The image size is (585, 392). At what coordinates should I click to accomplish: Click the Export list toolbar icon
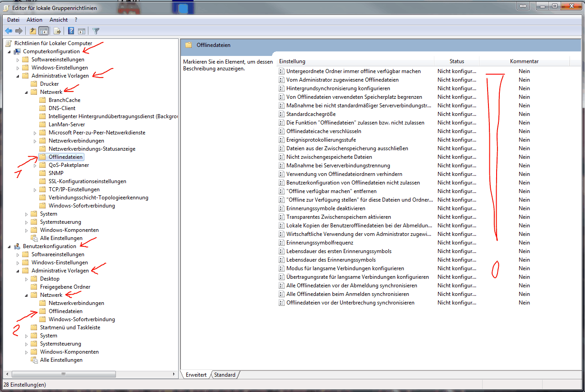[57, 31]
